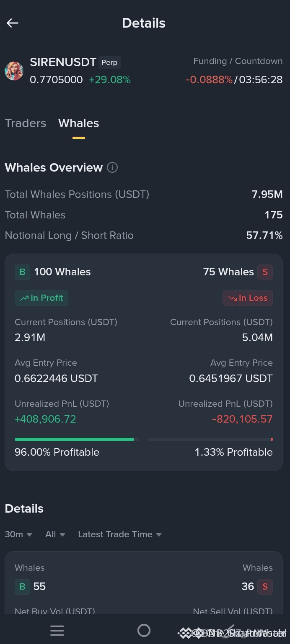Tap the Android home circle button
The width and height of the screenshot is (290, 644).
(x=144, y=630)
